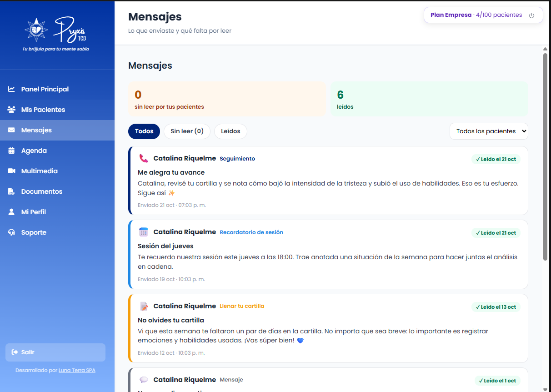Click the Enviado 21 oct · 07:03 p. m. timestamp

click(x=172, y=205)
